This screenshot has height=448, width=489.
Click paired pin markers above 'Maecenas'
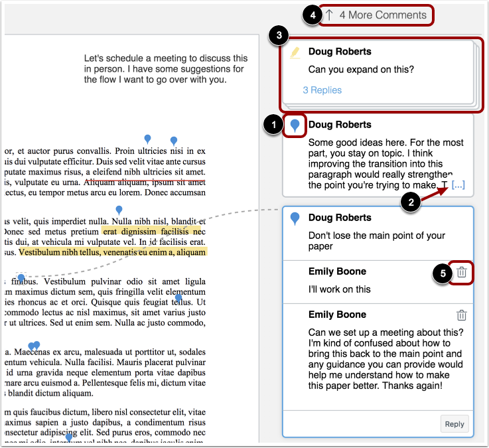coord(34,346)
